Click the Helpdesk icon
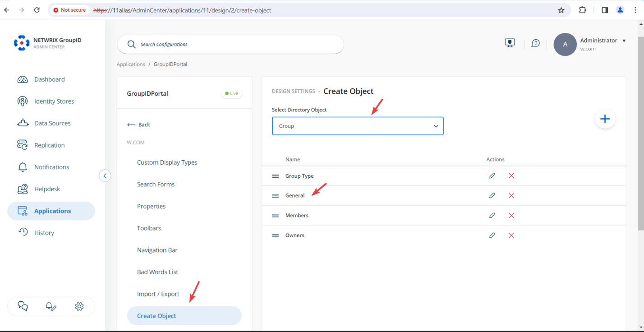This screenshot has width=644, height=332. click(23, 189)
